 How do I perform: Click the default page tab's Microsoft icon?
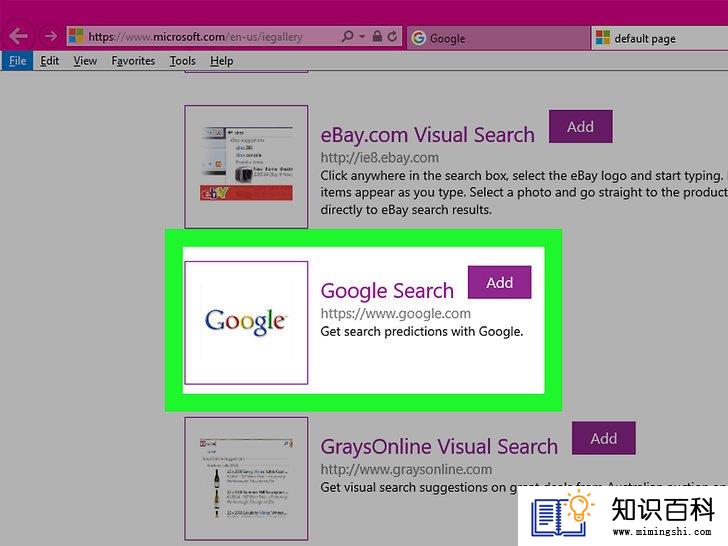[603, 38]
